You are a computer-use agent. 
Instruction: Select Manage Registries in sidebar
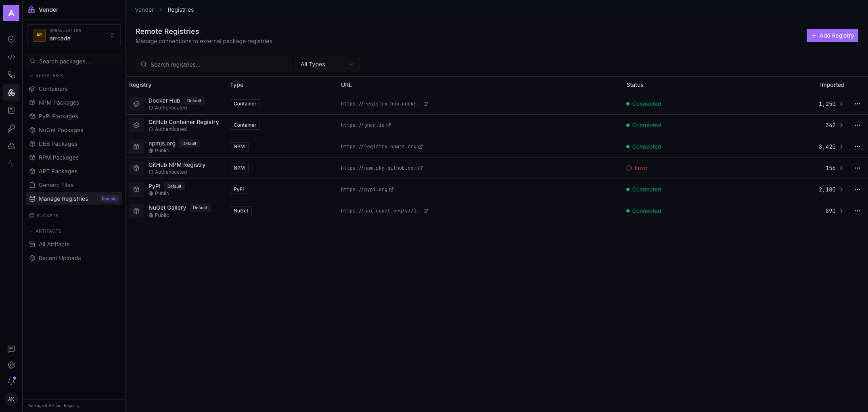click(74, 199)
